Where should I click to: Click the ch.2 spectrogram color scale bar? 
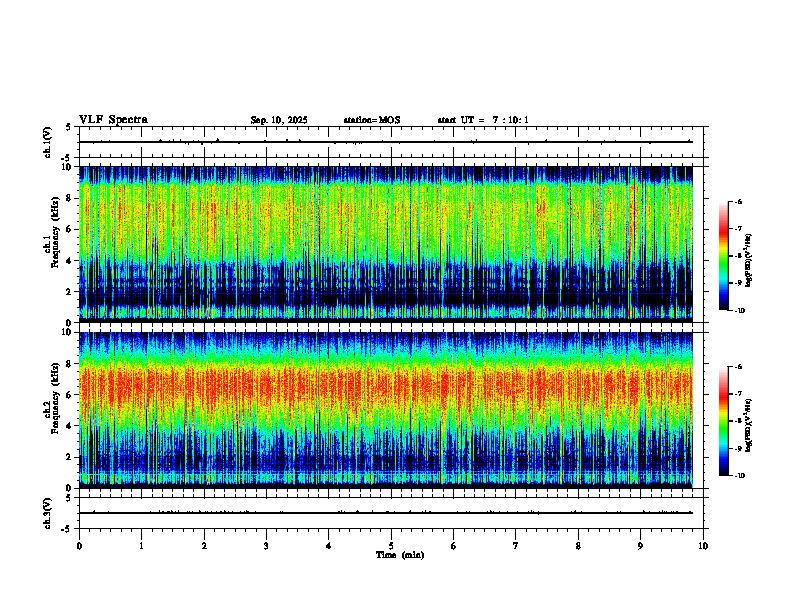(x=724, y=421)
